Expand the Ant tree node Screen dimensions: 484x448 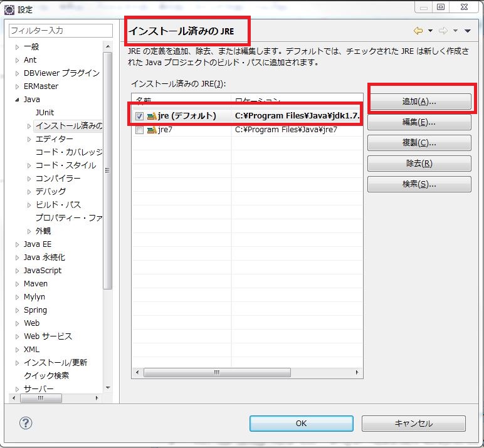click(17, 60)
